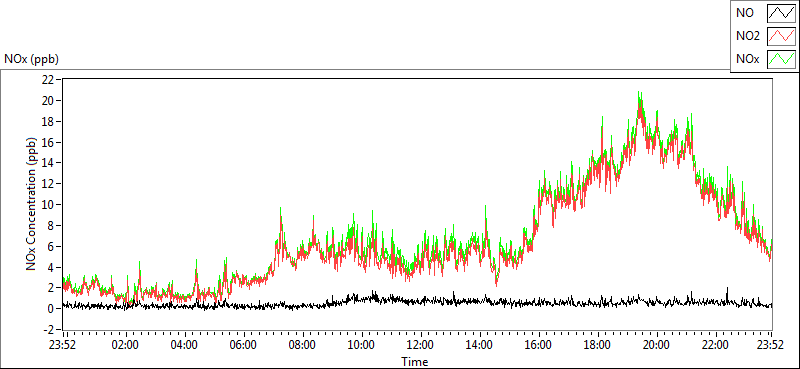Screen dimensions: 800x369
Task: Click the 10 y-axis scale value
Action: tap(49, 205)
